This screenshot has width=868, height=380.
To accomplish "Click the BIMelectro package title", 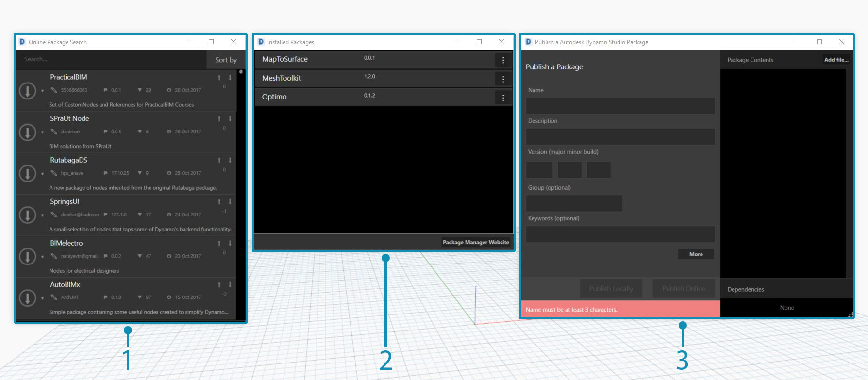I will tap(67, 243).
